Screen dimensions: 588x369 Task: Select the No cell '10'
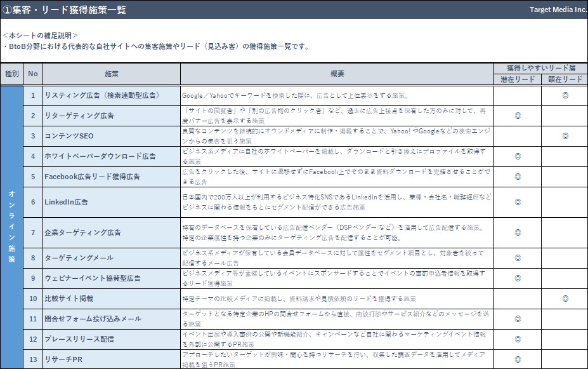(33, 299)
